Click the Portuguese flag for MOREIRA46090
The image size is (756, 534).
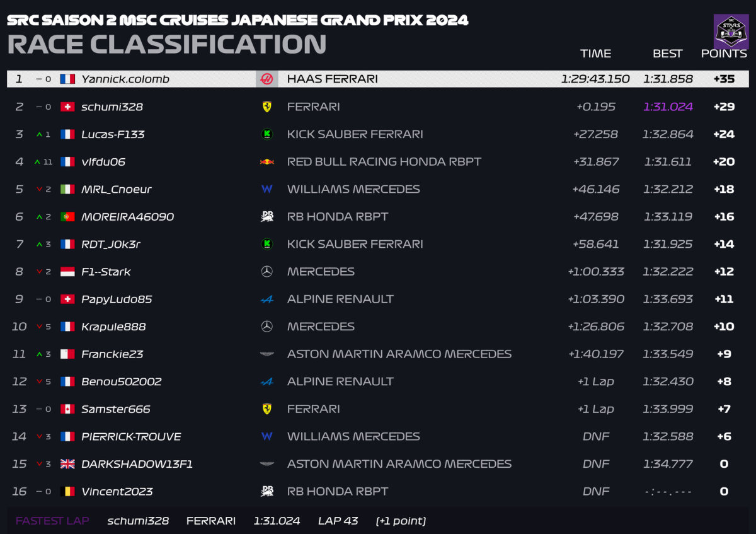(x=67, y=217)
